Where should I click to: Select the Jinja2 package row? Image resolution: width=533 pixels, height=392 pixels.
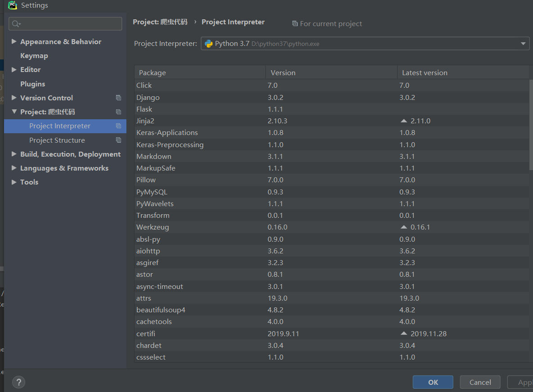point(332,121)
